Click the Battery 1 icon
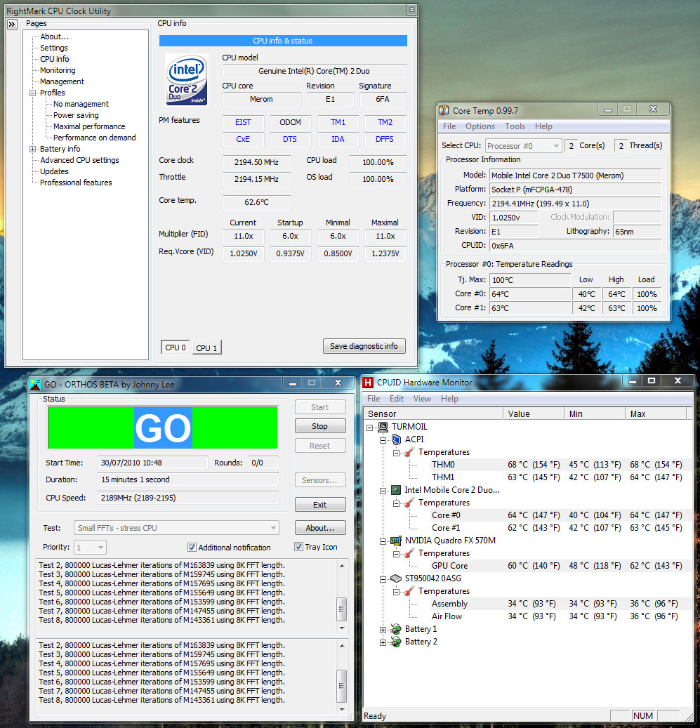This screenshot has height=728, width=700. [x=396, y=629]
